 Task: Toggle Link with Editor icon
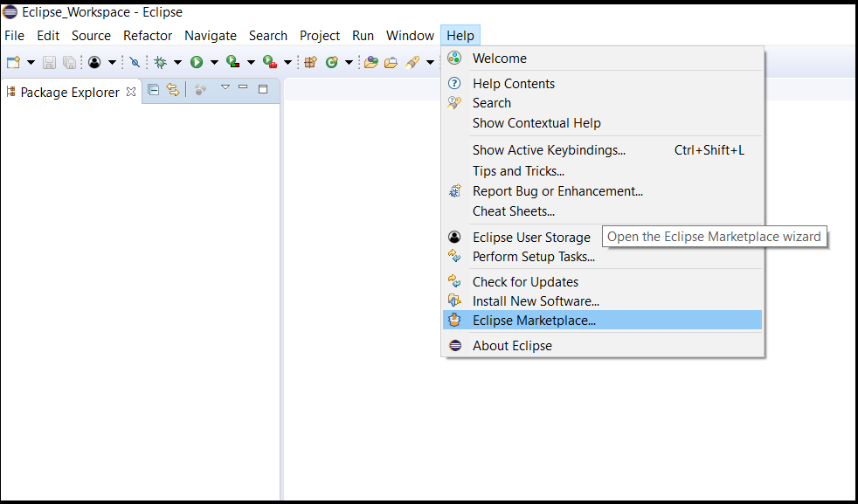coord(173,90)
